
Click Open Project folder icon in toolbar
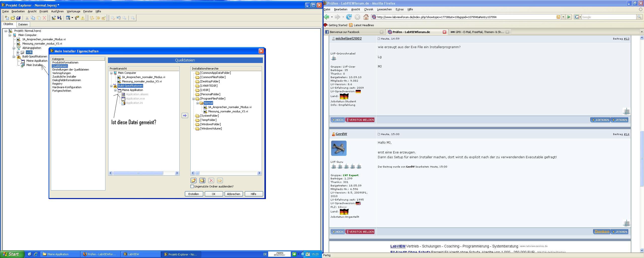coord(13,18)
